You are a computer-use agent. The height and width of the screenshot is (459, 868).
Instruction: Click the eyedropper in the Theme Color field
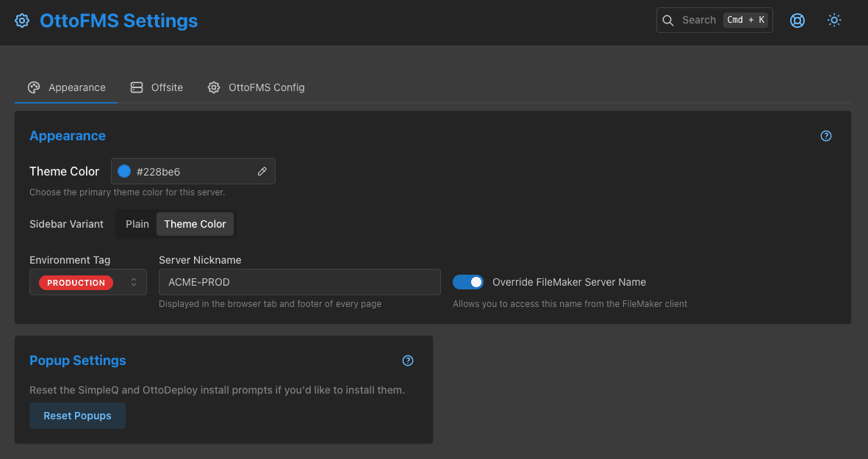pyautogui.click(x=262, y=170)
